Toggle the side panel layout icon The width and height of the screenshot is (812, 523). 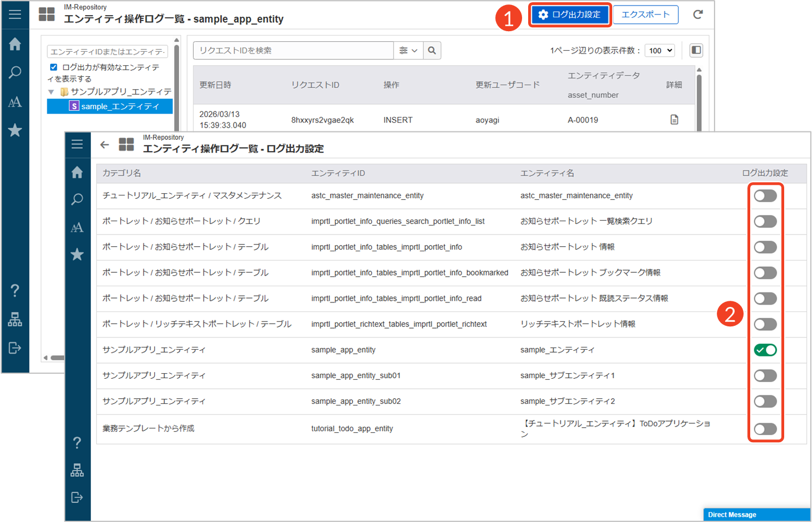pyautogui.click(x=696, y=51)
